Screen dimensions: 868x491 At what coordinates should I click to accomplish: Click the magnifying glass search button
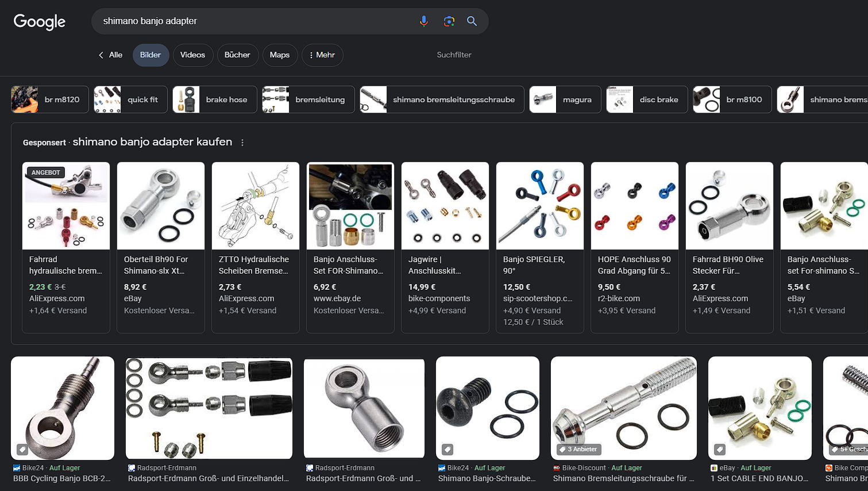[x=472, y=21]
